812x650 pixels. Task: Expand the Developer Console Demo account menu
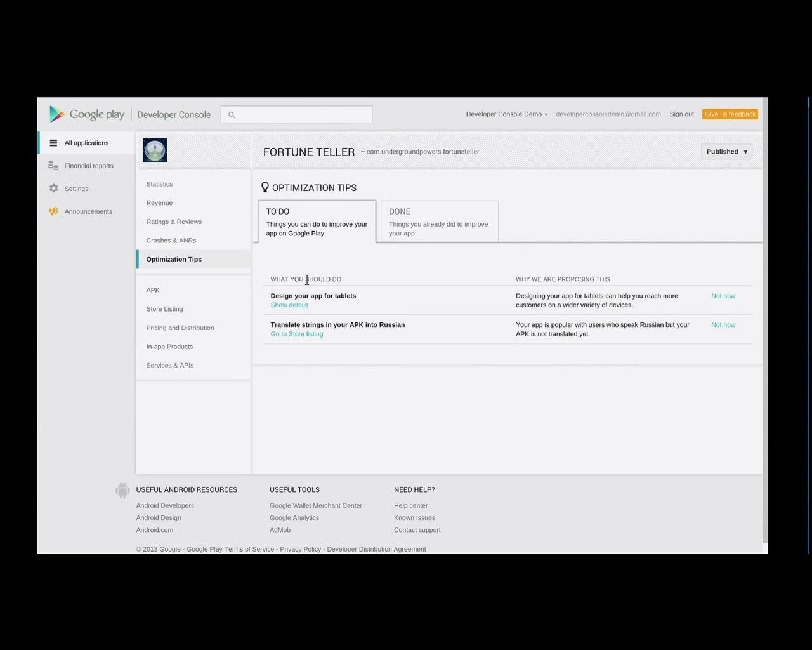point(506,114)
